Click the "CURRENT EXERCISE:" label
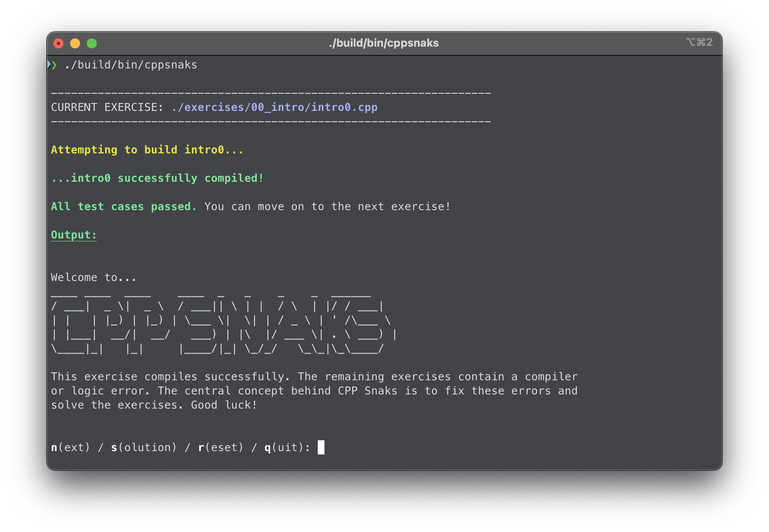This screenshot has height=532, width=769. pos(107,108)
